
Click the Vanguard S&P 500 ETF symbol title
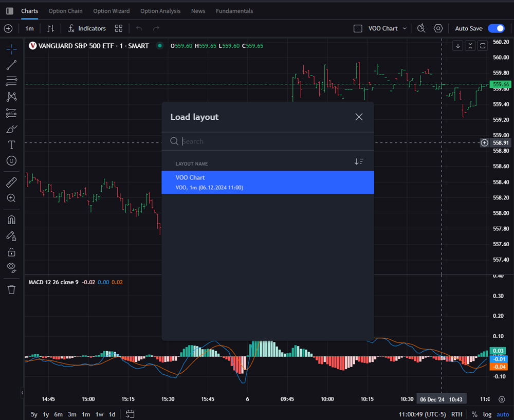94,46
